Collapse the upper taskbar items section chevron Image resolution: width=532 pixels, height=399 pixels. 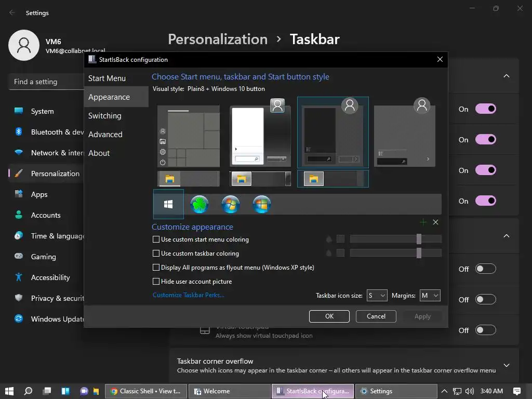[x=507, y=76]
